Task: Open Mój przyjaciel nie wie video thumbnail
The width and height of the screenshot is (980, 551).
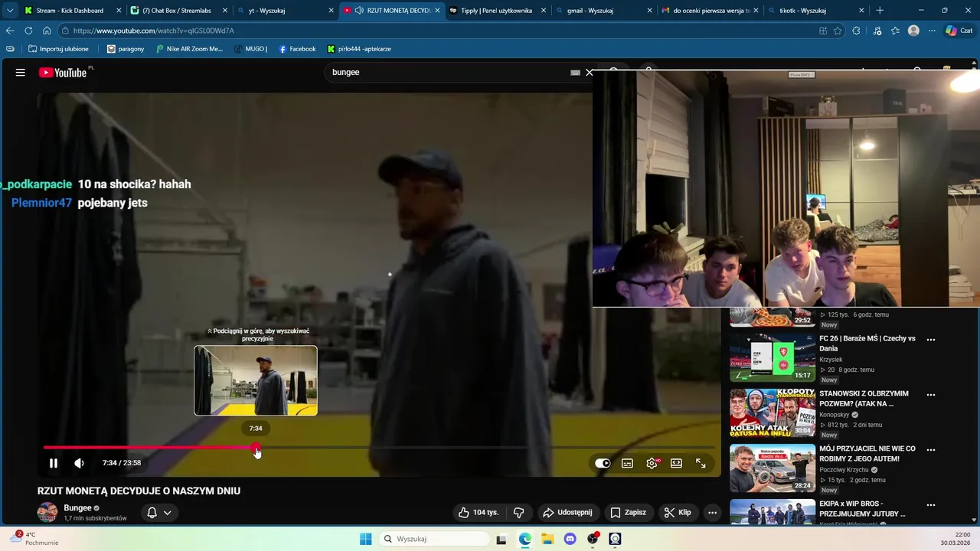Action: click(x=773, y=468)
